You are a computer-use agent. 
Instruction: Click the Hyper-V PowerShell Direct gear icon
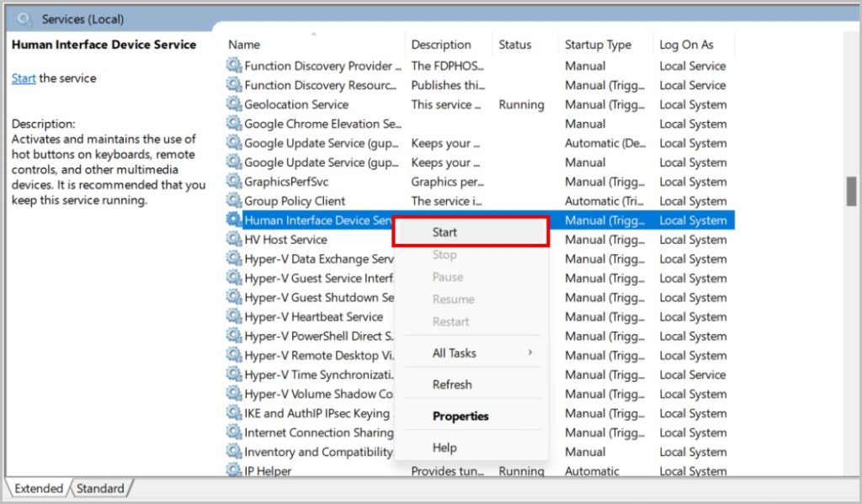click(234, 336)
